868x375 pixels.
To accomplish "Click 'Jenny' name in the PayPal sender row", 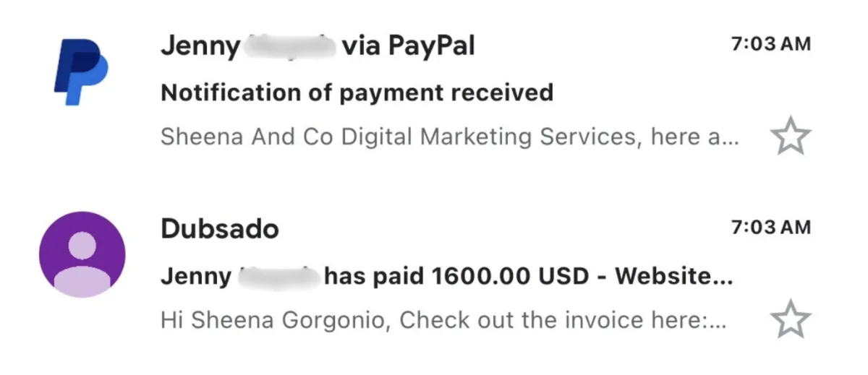I will tap(200, 46).
